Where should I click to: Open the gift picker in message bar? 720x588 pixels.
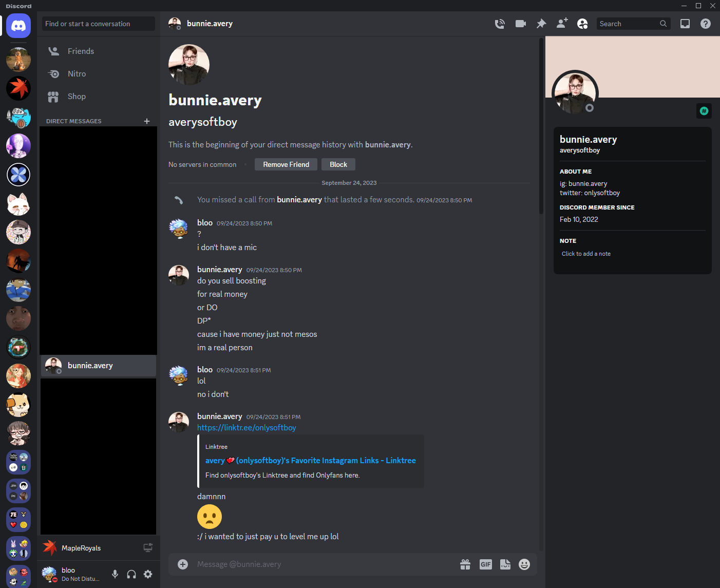click(465, 564)
